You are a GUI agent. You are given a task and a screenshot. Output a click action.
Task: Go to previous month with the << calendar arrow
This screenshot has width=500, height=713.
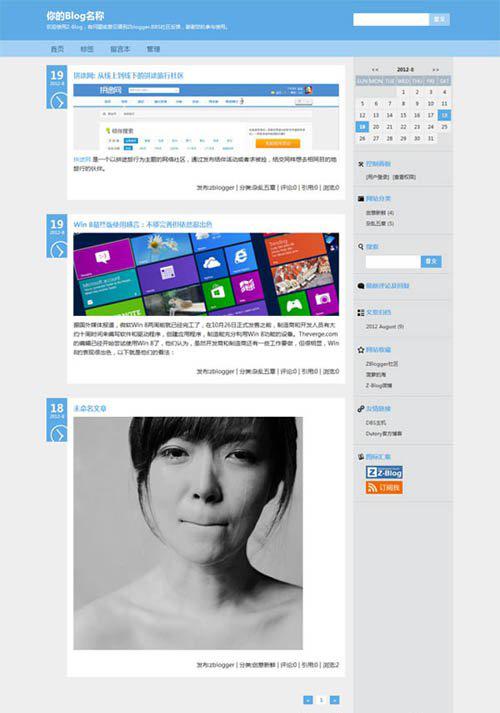coord(375,70)
